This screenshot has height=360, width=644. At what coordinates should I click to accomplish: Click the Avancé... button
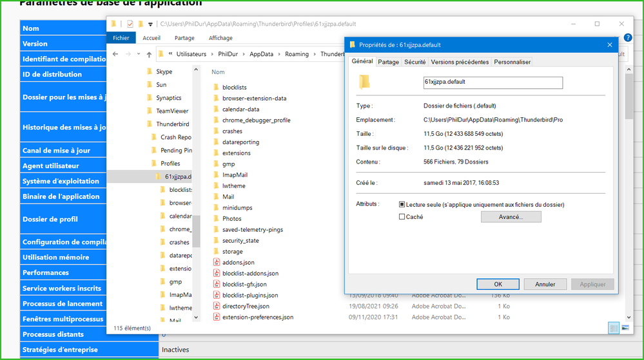pyautogui.click(x=511, y=217)
